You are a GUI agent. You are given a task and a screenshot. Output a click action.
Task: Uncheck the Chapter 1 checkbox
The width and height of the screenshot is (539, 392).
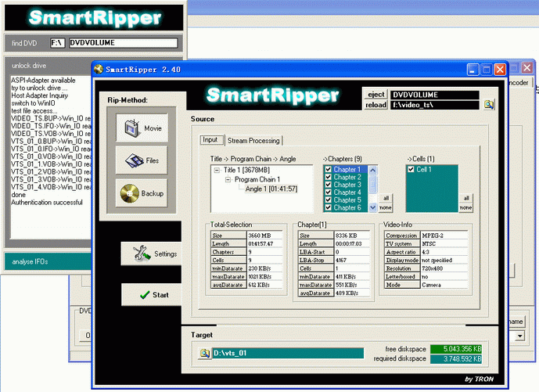pyautogui.click(x=328, y=169)
